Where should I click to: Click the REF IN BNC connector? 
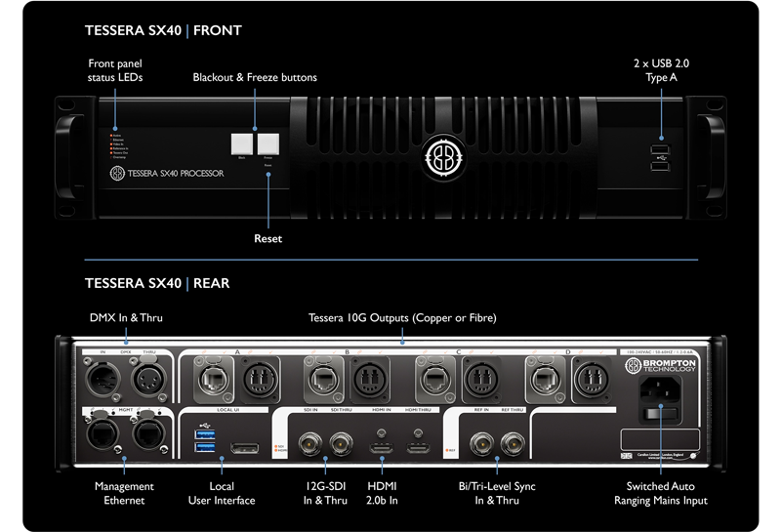click(x=481, y=443)
